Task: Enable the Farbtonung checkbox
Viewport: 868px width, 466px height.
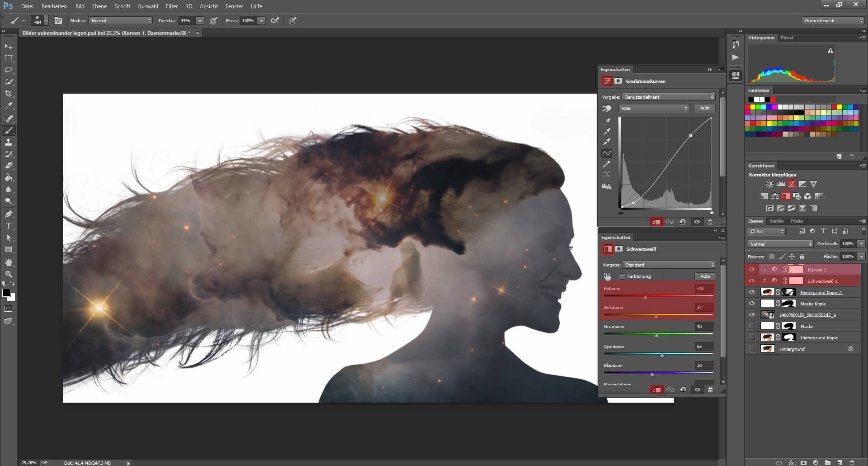Action: click(623, 276)
